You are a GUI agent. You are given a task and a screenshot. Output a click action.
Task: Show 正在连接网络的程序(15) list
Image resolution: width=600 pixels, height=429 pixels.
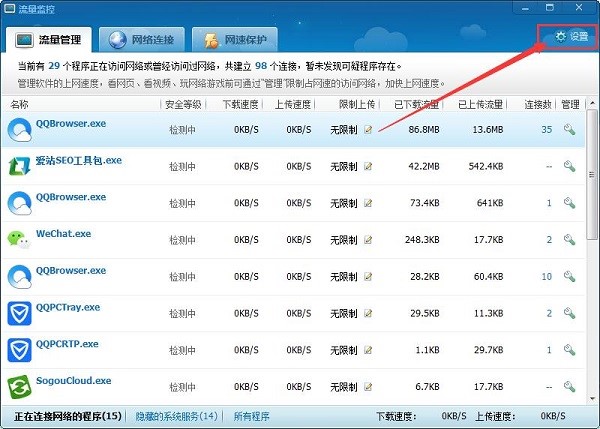pyautogui.click(x=68, y=416)
